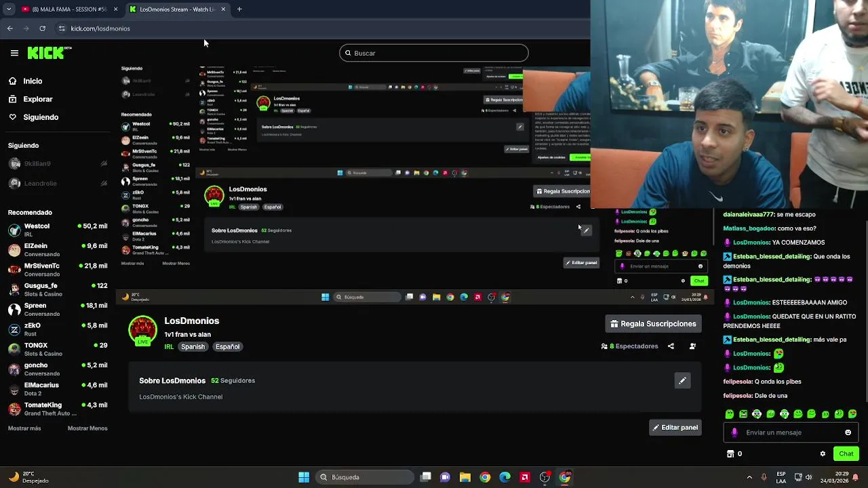The width and height of the screenshot is (868, 488).
Task: Open Windows notification bell
Action: tap(856, 477)
